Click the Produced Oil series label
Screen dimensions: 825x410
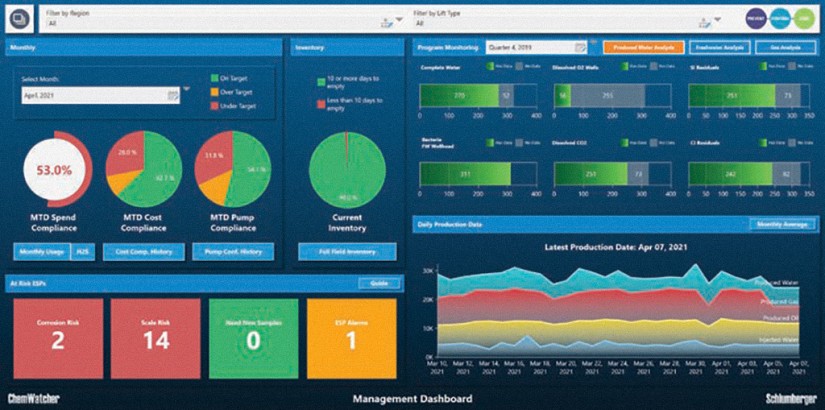[782, 318]
